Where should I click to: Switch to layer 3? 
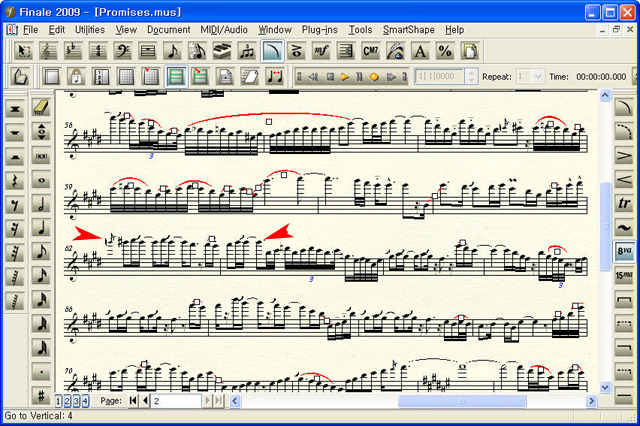[x=76, y=401]
